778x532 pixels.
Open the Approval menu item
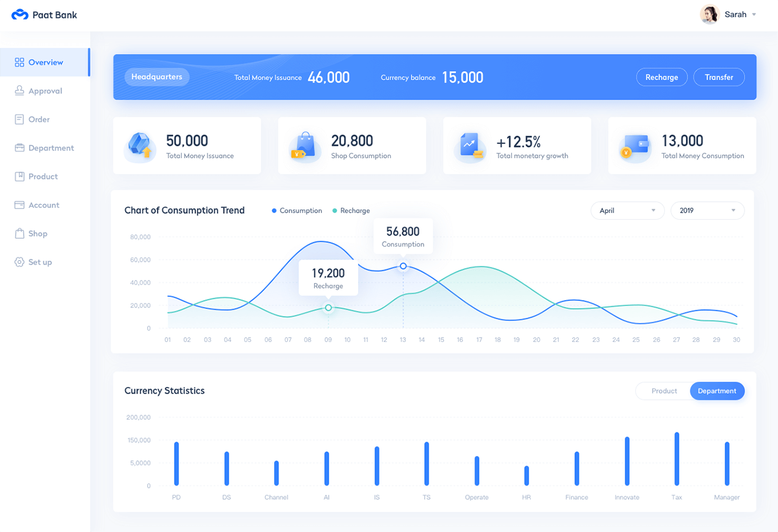pos(45,91)
